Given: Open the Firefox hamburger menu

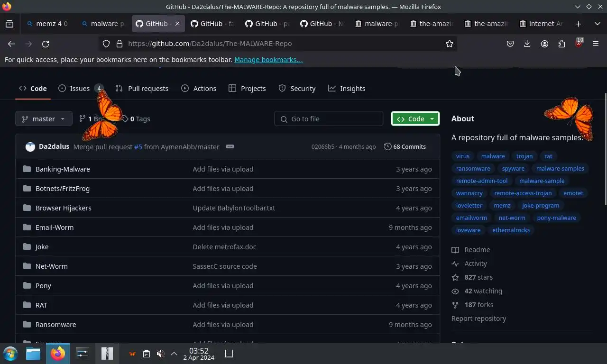Looking at the screenshot, I should (x=596, y=44).
